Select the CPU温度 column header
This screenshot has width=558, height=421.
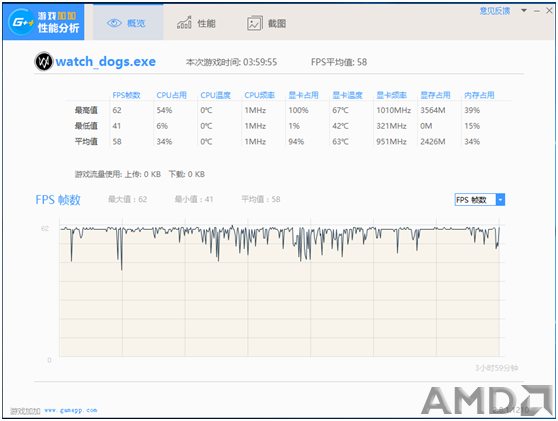(x=215, y=95)
